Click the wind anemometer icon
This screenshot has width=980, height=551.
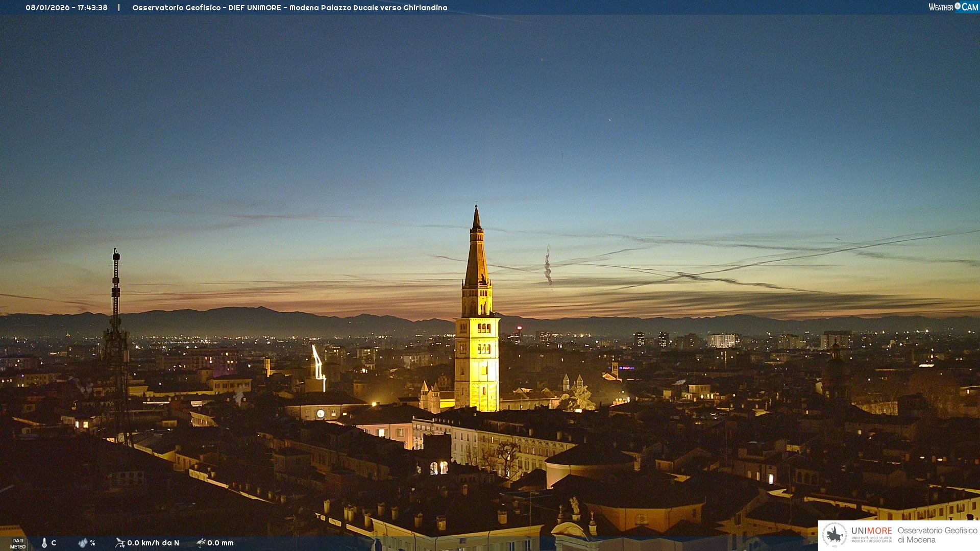tap(120, 543)
